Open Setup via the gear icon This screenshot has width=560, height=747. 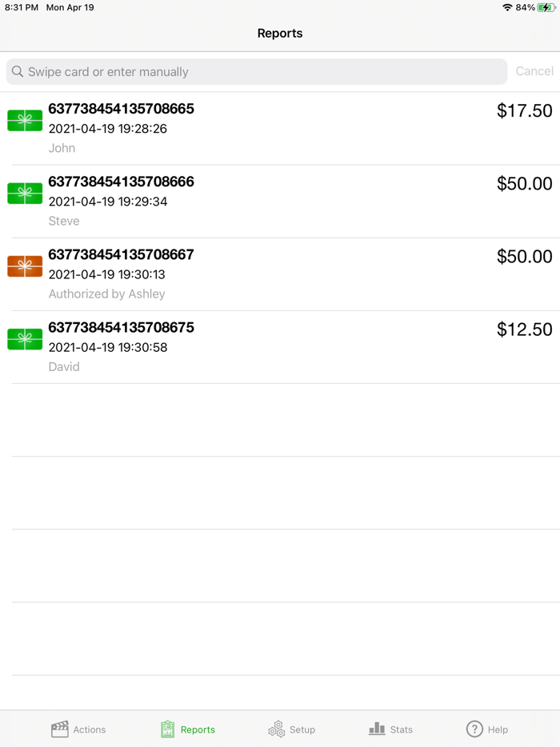click(277, 729)
